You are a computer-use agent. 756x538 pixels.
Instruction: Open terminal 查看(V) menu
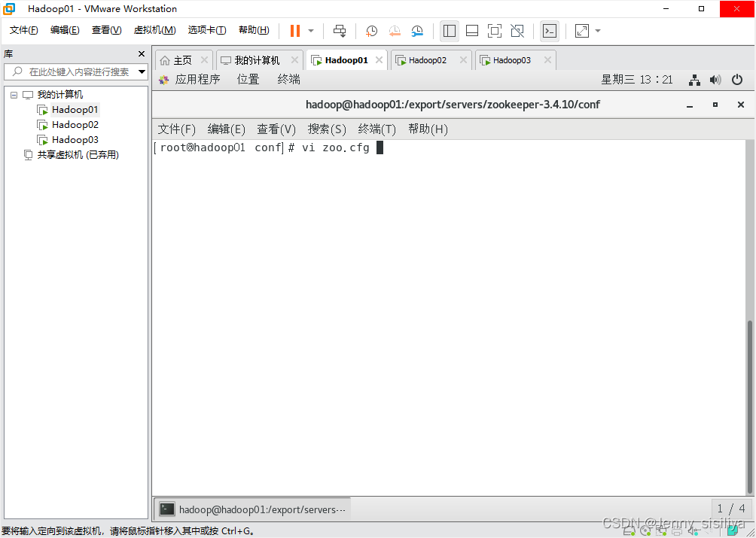point(276,129)
